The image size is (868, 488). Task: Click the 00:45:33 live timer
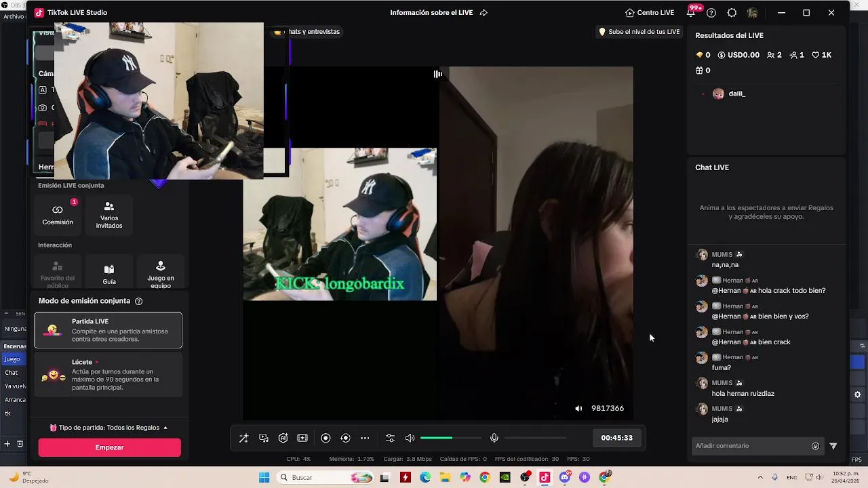(x=616, y=438)
